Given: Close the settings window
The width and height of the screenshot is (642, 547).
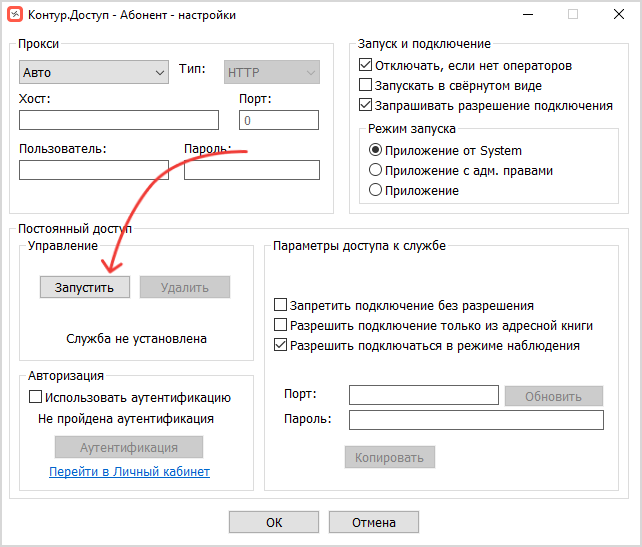Looking at the screenshot, I should [x=619, y=15].
